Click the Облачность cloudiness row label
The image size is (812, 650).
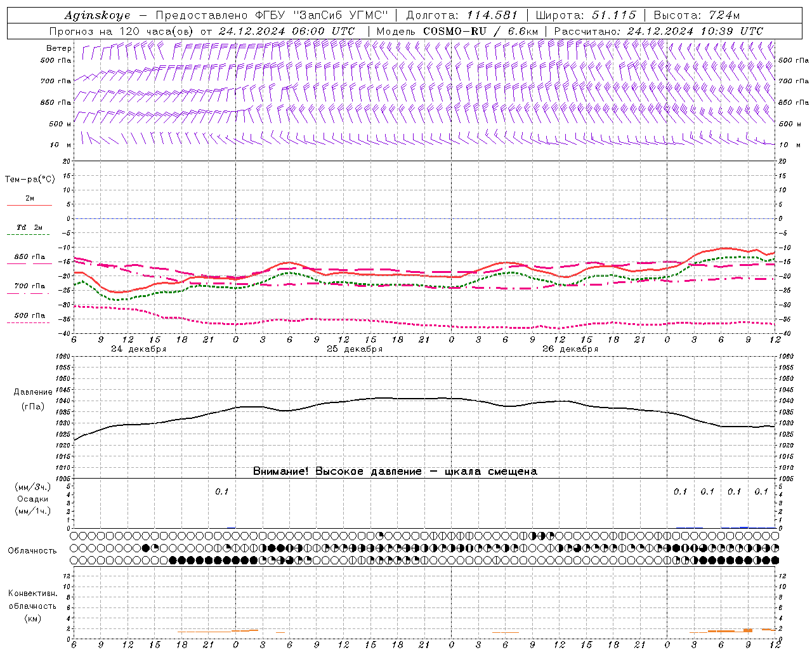(32, 550)
